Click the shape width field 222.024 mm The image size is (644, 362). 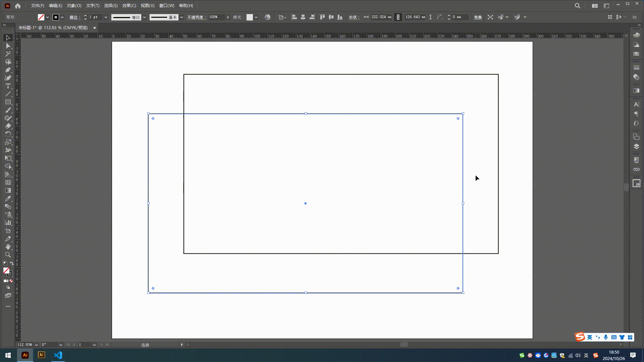pos(381,17)
